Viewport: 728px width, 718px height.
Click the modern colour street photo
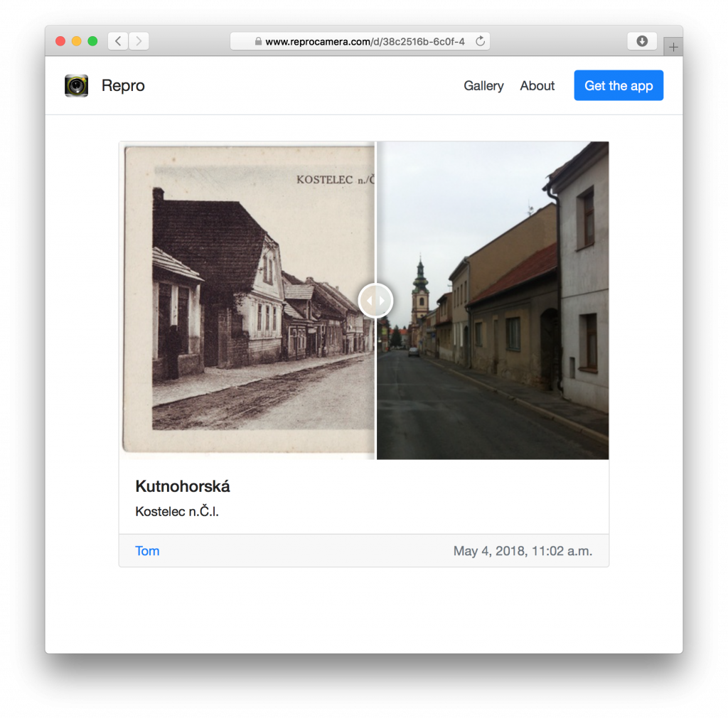click(493, 300)
